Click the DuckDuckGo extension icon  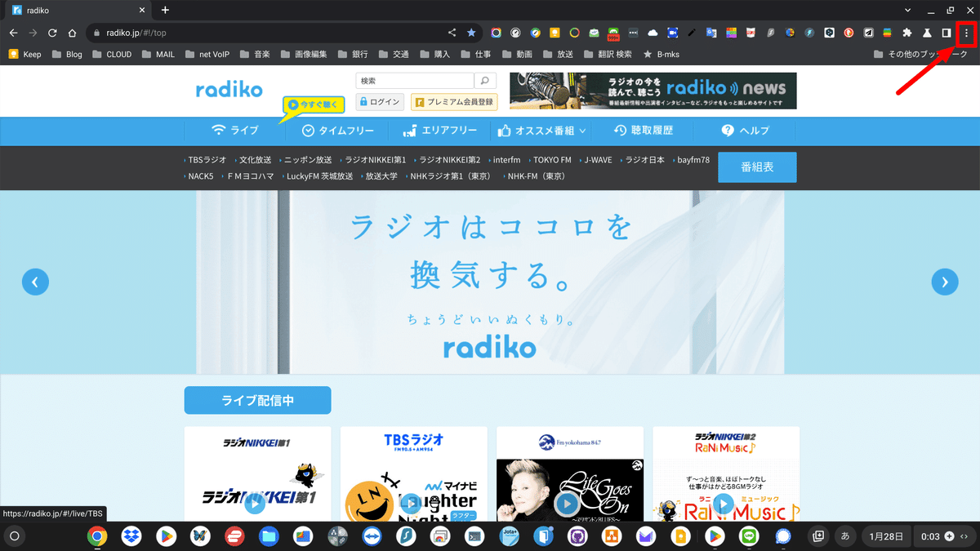(849, 33)
